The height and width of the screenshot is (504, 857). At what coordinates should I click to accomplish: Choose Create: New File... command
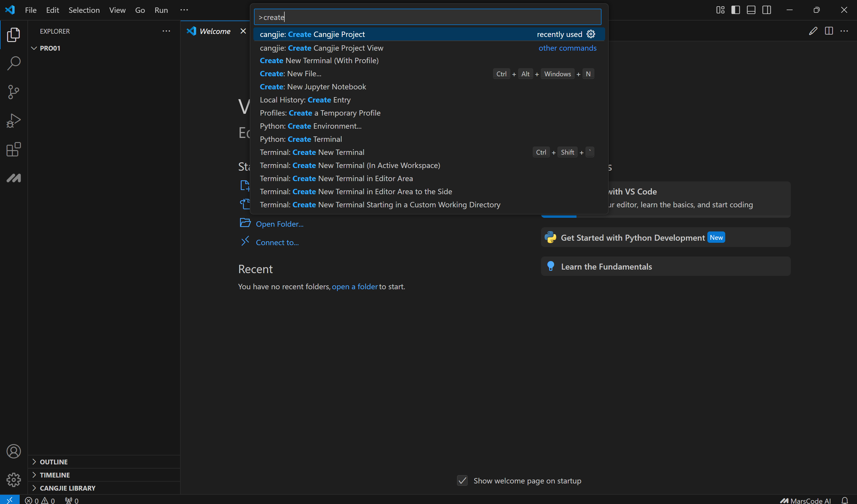(x=429, y=74)
